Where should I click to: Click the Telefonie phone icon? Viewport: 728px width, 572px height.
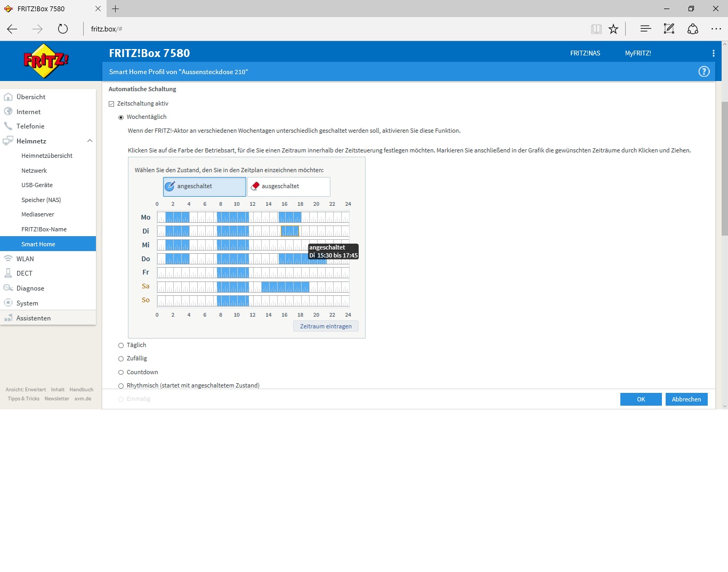8,126
